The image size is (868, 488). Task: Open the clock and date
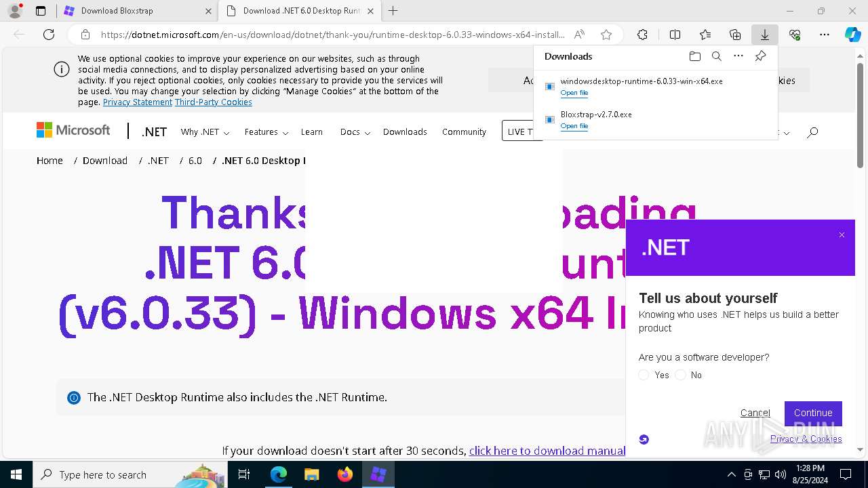click(810, 474)
